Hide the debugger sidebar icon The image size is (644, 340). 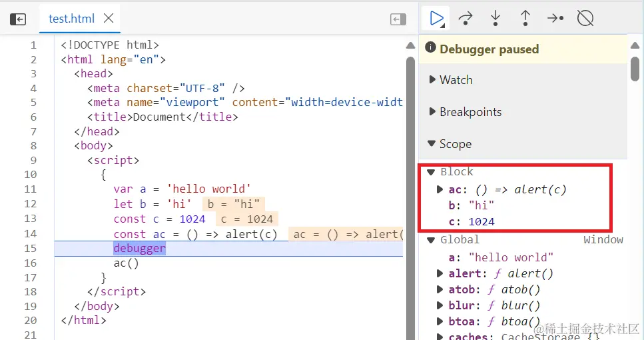(x=398, y=19)
